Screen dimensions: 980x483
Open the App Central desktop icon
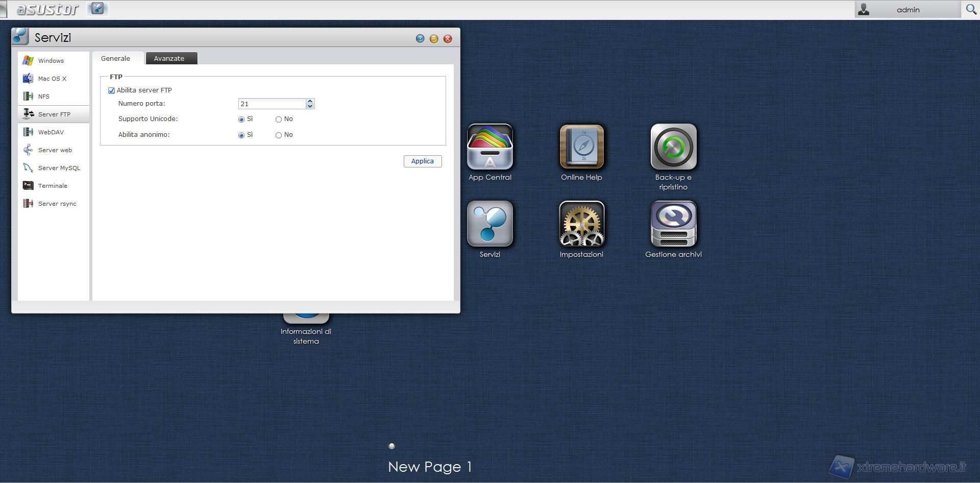(x=489, y=147)
